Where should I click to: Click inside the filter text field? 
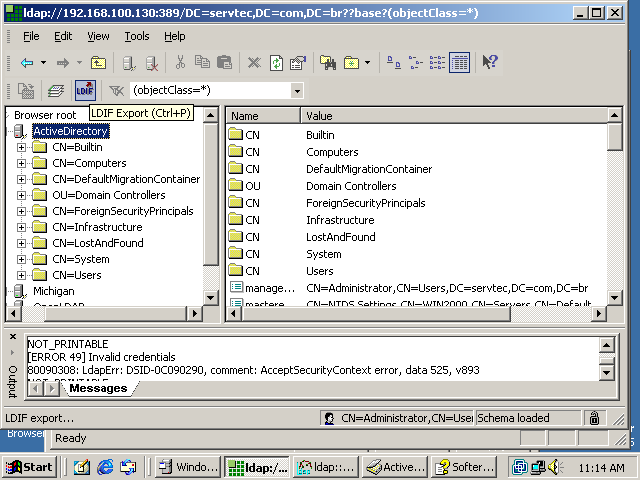click(x=211, y=91)
